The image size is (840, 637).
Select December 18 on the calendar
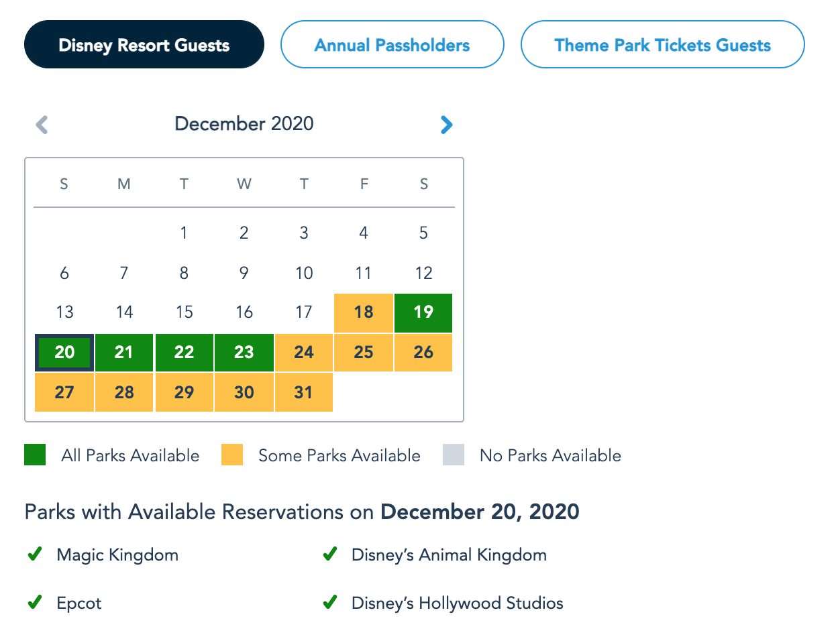[x=363, y=312]
